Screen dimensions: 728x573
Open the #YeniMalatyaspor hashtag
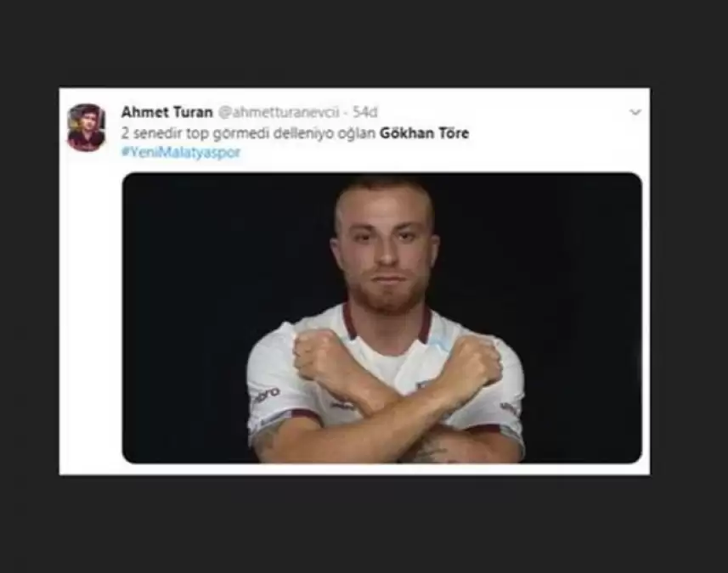pyautogui.click(x=181, y=152)
